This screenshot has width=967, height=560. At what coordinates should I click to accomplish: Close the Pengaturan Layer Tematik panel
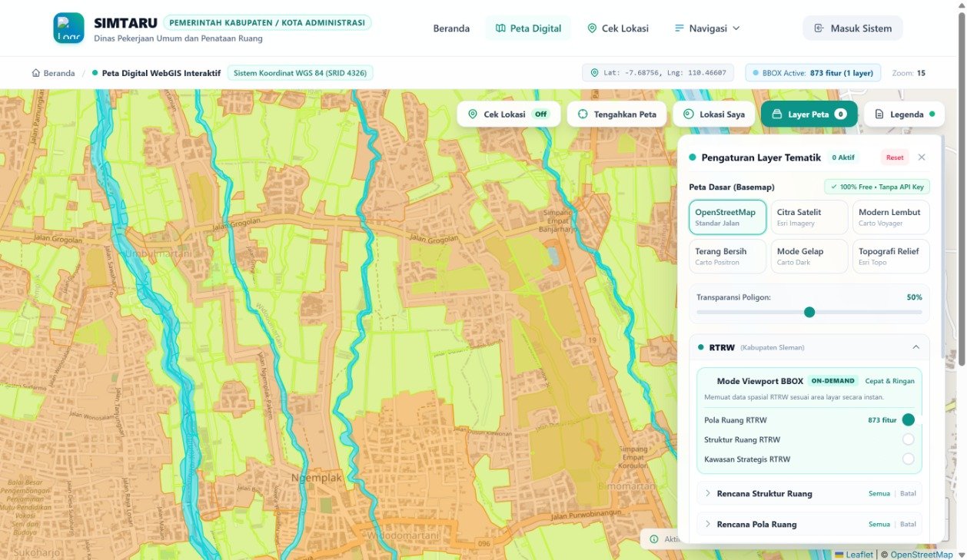(x=922, y=157)
